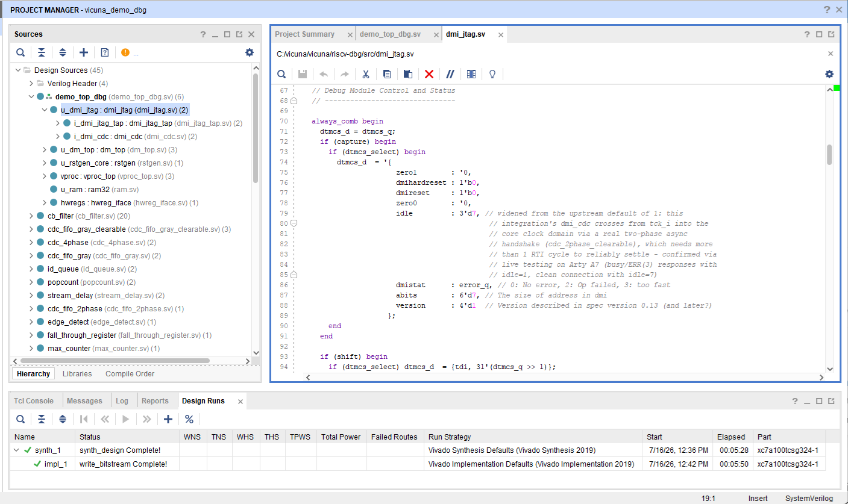Image resolution: width=848 pixels, height=504 pixels.
Task: Fold the code block at line 68
Action: (294, 101)
